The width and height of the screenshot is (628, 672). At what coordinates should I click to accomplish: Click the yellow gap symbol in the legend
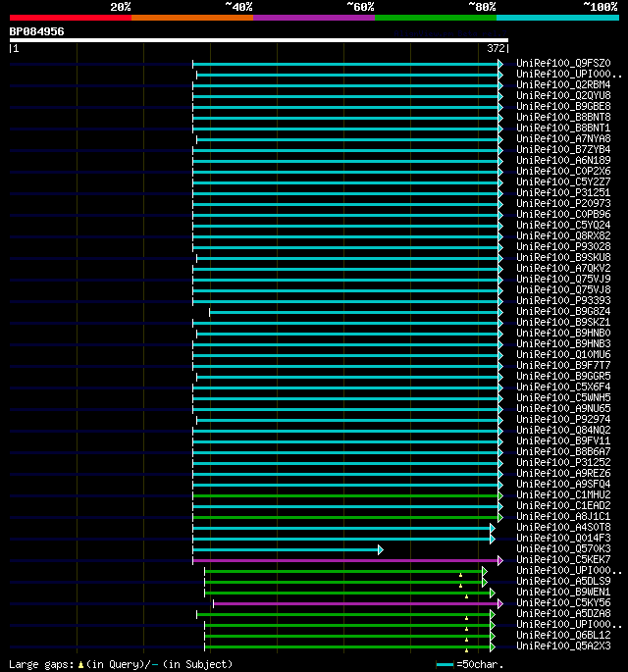coord(80,665)
